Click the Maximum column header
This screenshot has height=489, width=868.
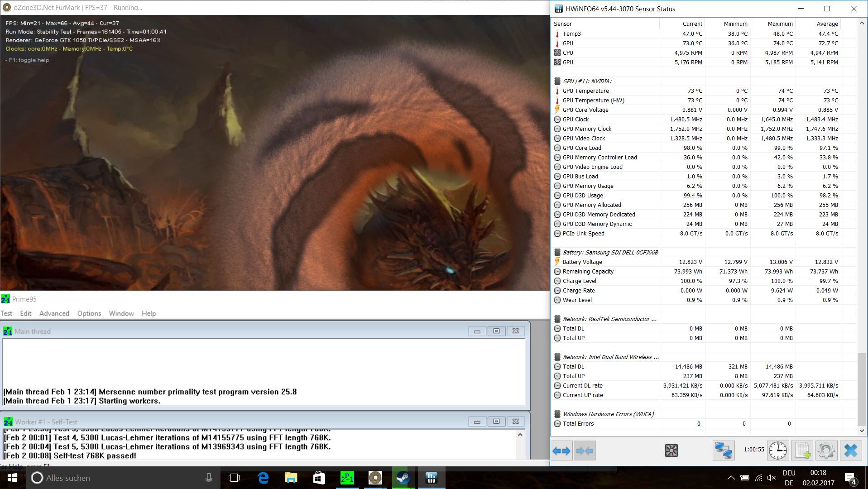pyautogui.click(x=773, y=24)
